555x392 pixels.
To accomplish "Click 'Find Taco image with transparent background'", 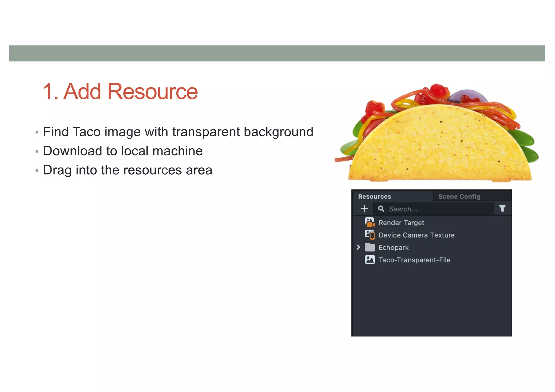I will click(178, 132).
